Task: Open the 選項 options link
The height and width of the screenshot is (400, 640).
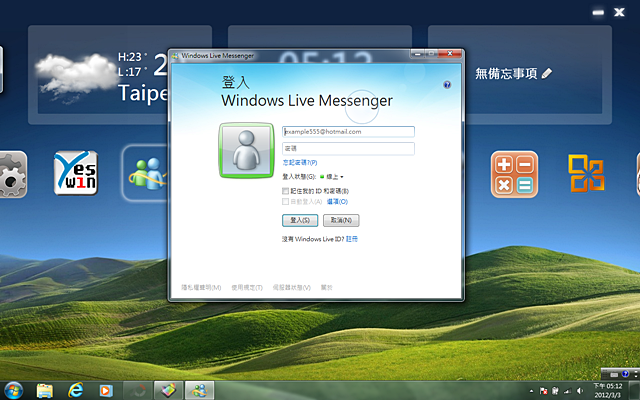Action: click(x=337, y=202)
